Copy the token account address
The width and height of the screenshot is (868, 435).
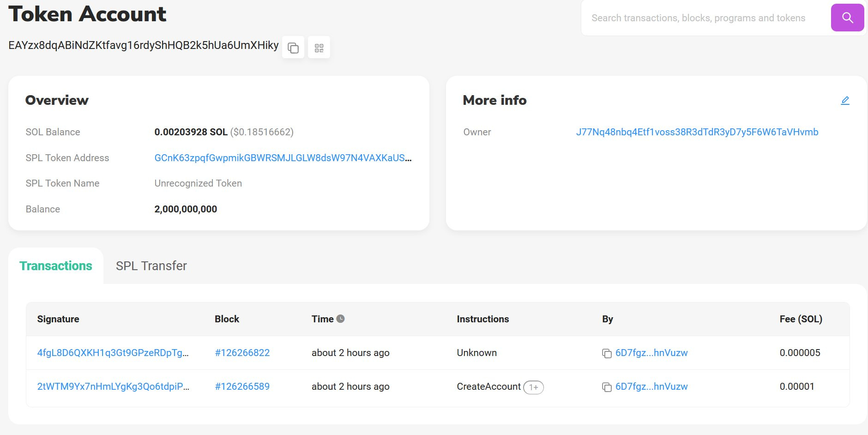pyautogui.click(x=293, y=47)
